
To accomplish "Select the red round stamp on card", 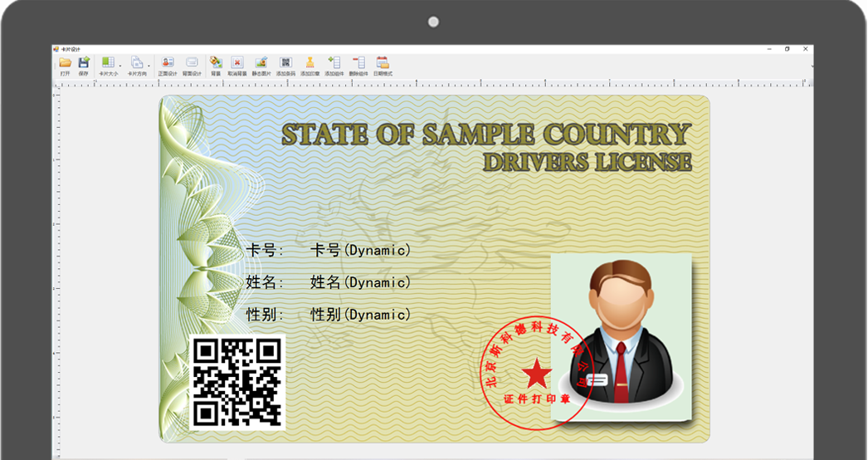I will pos(536,374).
